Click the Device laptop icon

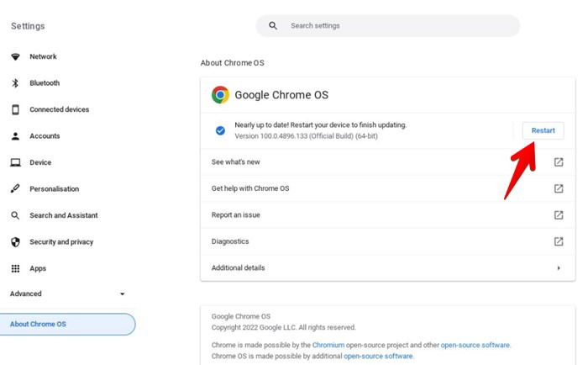tap(15, 162)
